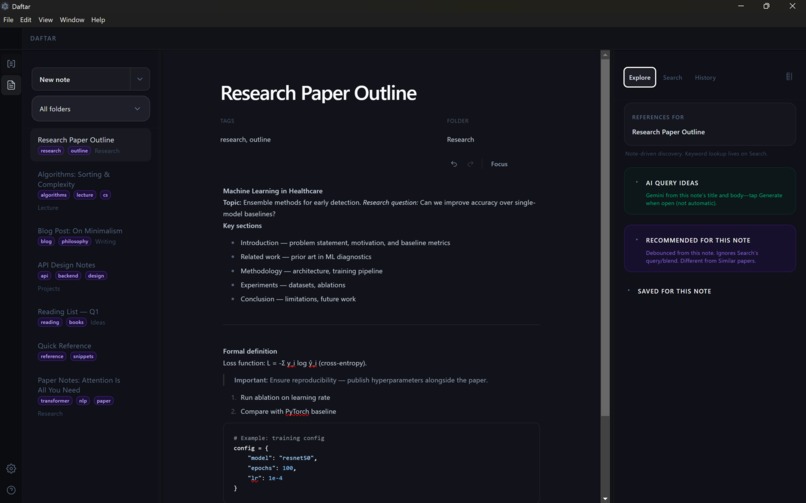Open Algorithms: Sorting & Complexity note
Viewport: 806px width, 503px height.
pos(91,191)
